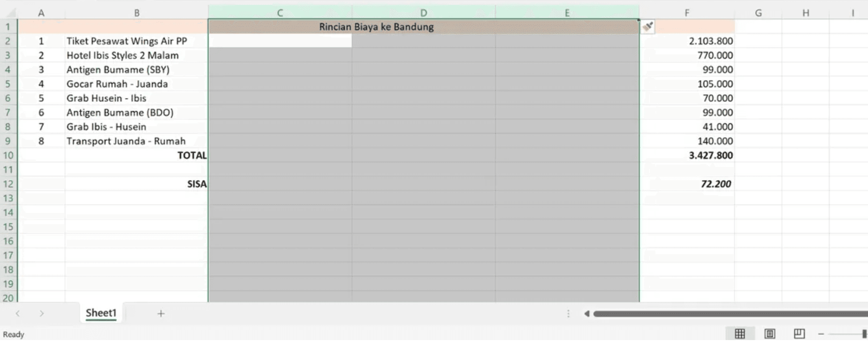868x341 pixels.
Task: Click the 'TOTAL' label cell
Action: 137,155
